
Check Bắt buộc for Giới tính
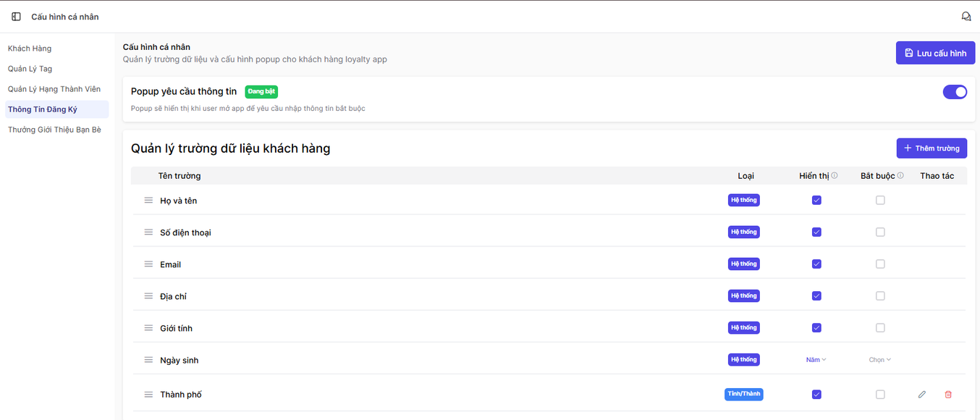(x=880, y=328)
